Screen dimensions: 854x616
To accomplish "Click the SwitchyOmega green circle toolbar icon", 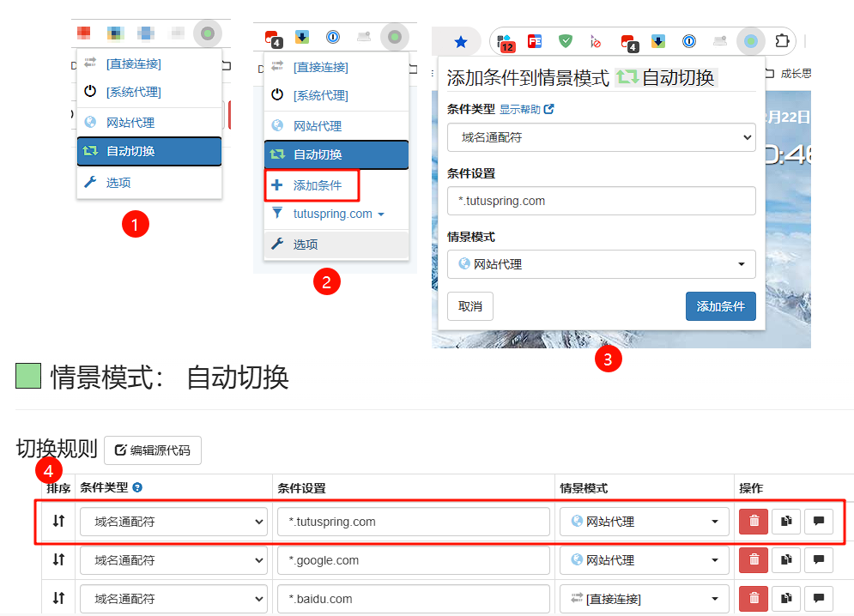I will [752, 40].
